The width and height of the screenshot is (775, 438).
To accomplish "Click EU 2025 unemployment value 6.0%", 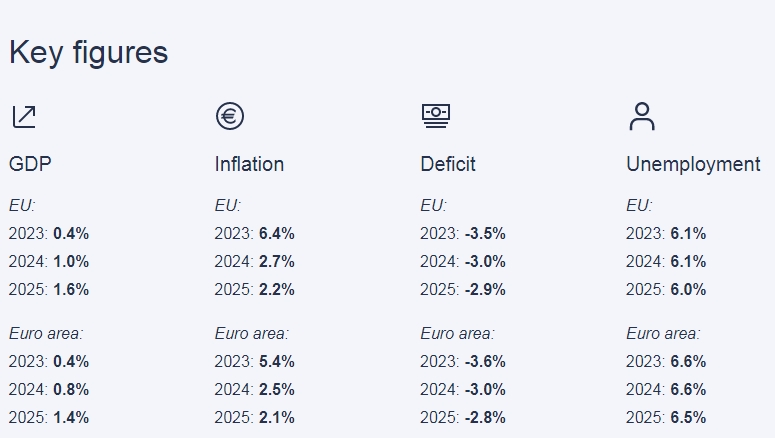I will 689,289.
